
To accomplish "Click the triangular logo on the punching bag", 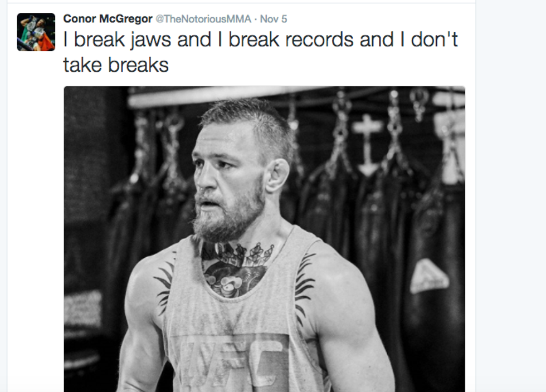I will (428, 277).
